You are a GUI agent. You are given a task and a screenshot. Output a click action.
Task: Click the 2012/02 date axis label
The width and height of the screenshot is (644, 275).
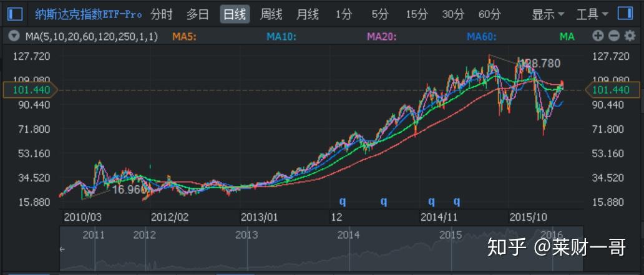[170, 217]
